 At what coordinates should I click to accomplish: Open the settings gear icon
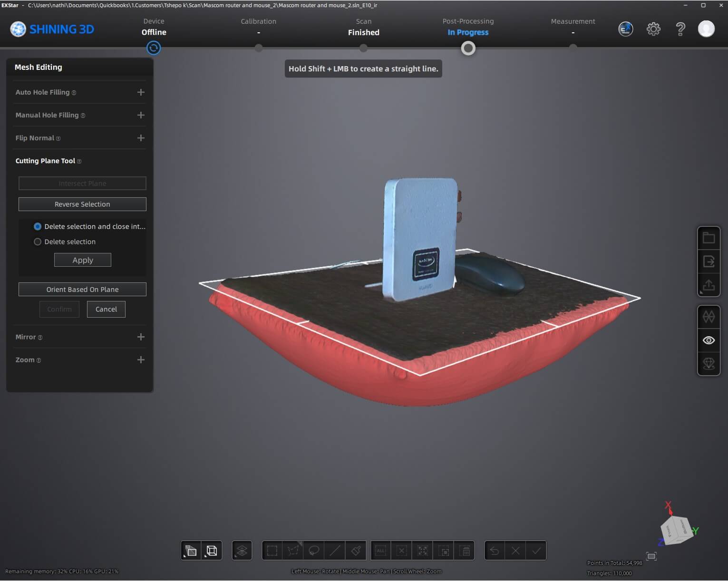tap(653, 29)
